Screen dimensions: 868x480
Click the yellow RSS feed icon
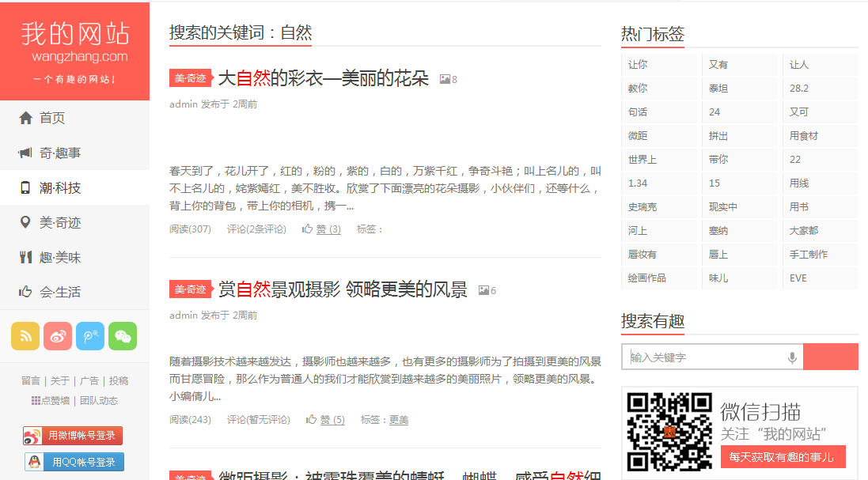[x=25, y=336]
